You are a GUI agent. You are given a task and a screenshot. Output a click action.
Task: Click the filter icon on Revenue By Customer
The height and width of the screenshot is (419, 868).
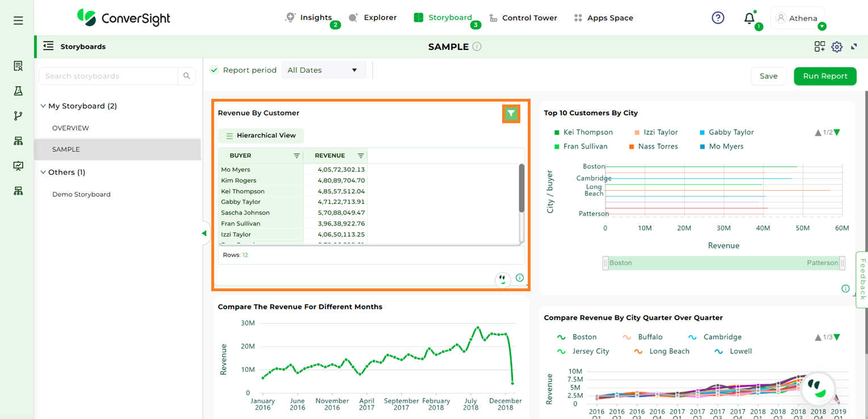tap(511, 114)
